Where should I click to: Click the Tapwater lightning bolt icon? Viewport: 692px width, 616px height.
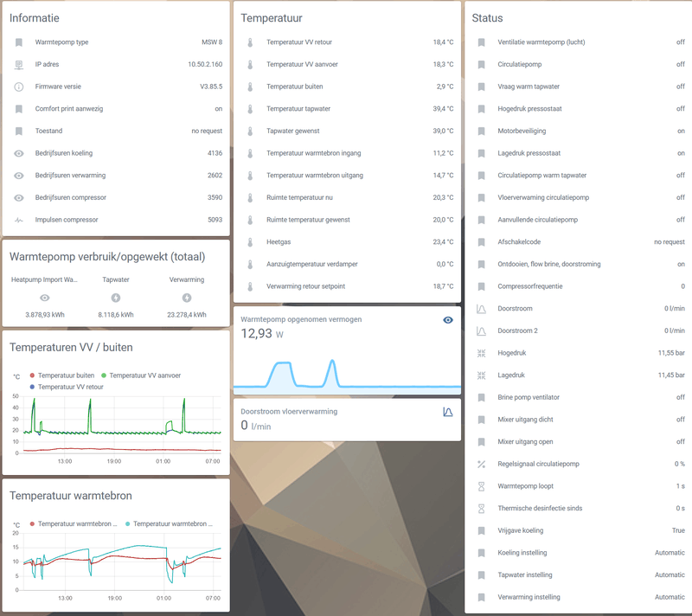(116, 298)
